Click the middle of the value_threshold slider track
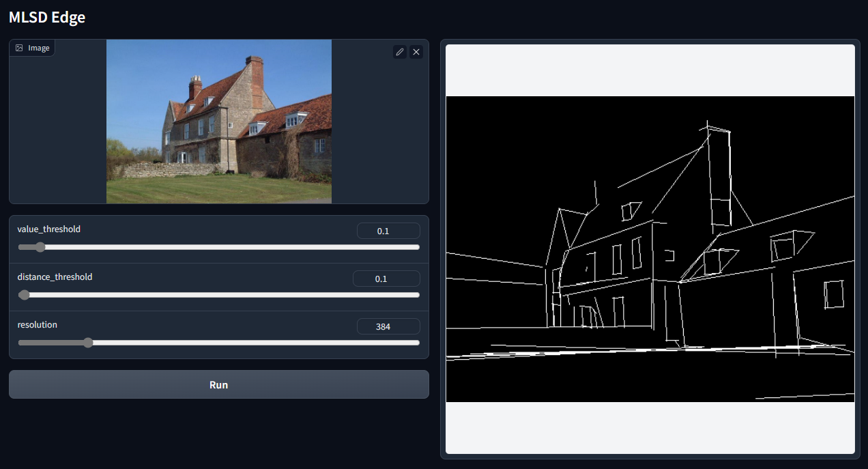868x469 pixels. tap(219, 247)
